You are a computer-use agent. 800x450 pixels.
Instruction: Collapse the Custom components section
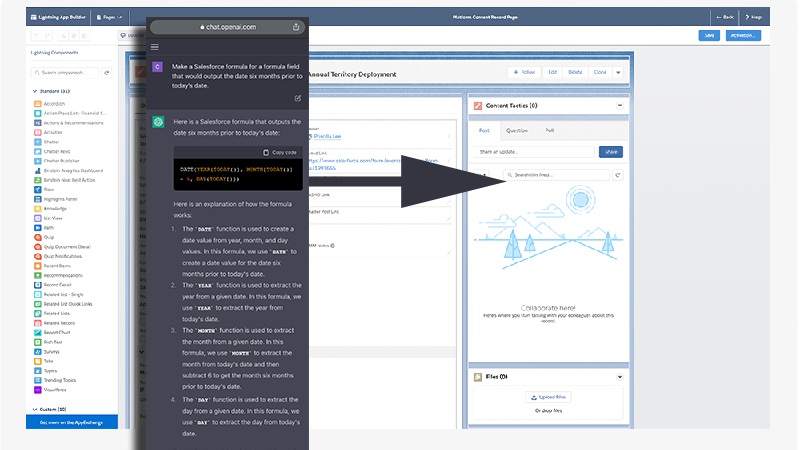tap(35, 409)
